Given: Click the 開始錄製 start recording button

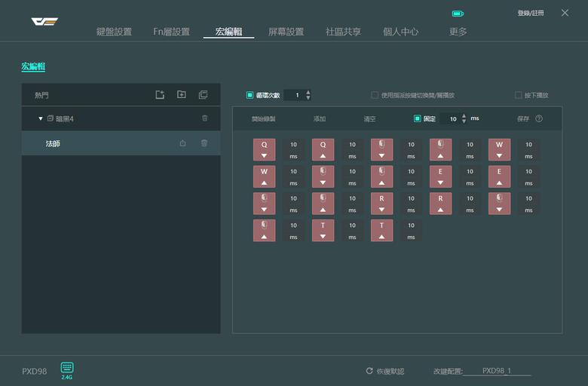Looking at the screenshot, I should [263, 119].
